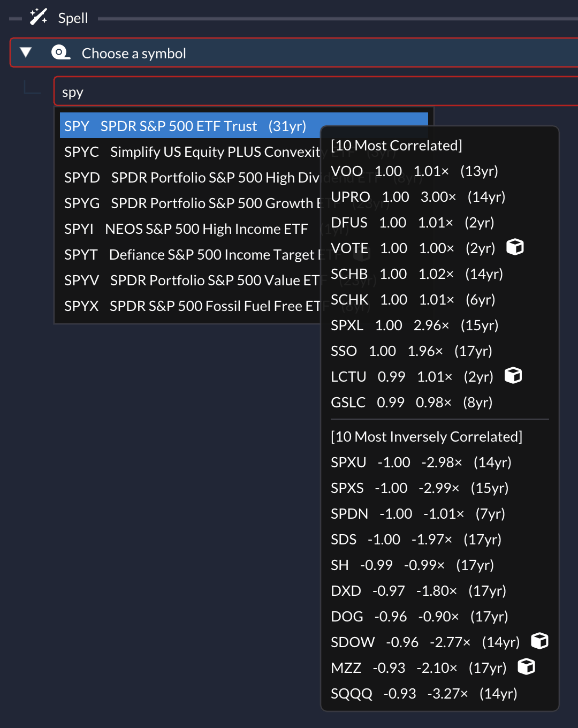The height and width of the screenshot is (728, 578).
Task: Click the Spell section label
Action: [x=73, y=18]
